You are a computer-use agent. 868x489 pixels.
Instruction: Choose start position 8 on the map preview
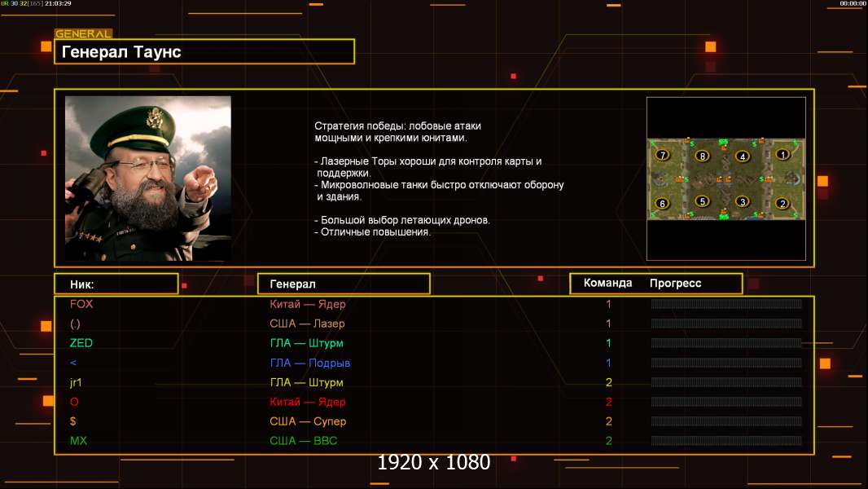[702, 156]
